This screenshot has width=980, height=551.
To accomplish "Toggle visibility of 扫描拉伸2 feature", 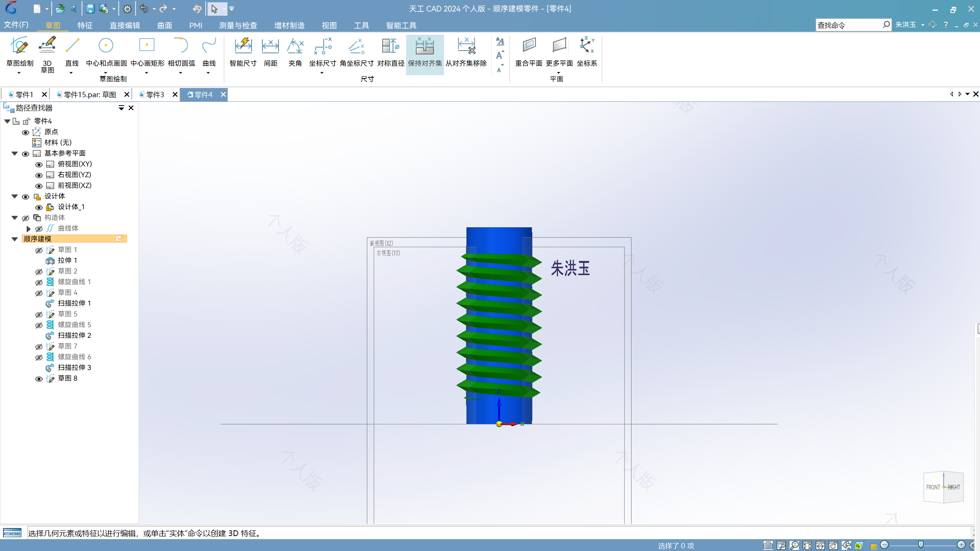I will click(38, 335).
